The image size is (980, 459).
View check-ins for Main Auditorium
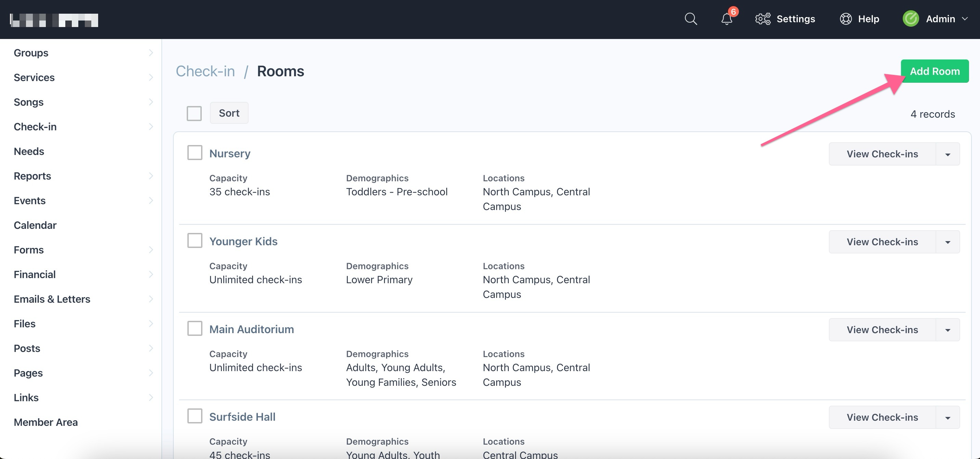pos(882,330)
